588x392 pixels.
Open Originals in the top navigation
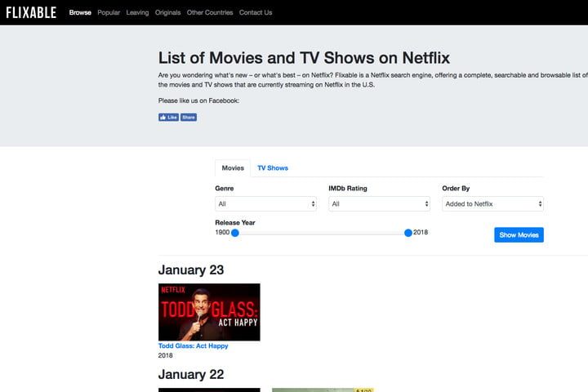[167, 13]
